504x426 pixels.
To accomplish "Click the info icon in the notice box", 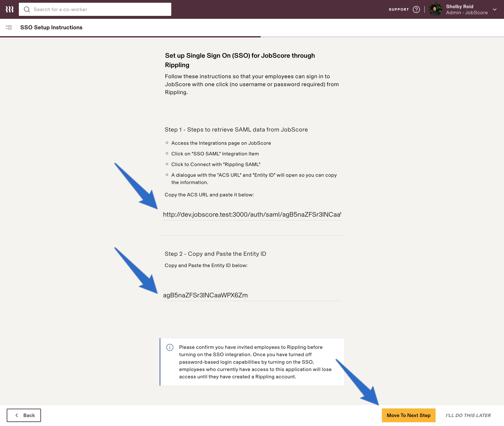I will (x=170, y=347).
